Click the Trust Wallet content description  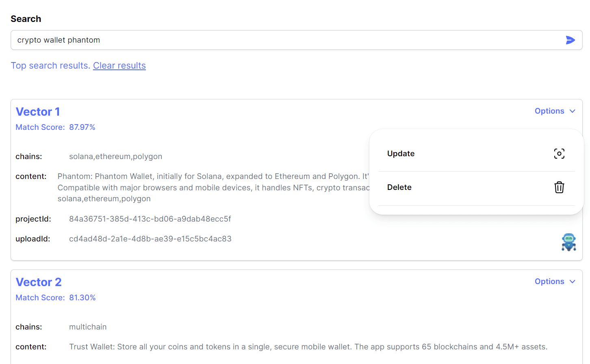click(308, 347)
